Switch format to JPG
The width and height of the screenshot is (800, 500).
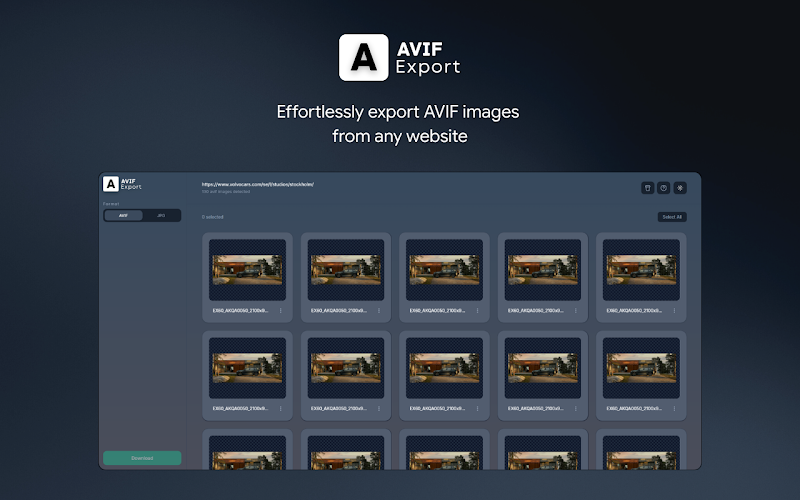pyautogui.click(x=161, y=215)
